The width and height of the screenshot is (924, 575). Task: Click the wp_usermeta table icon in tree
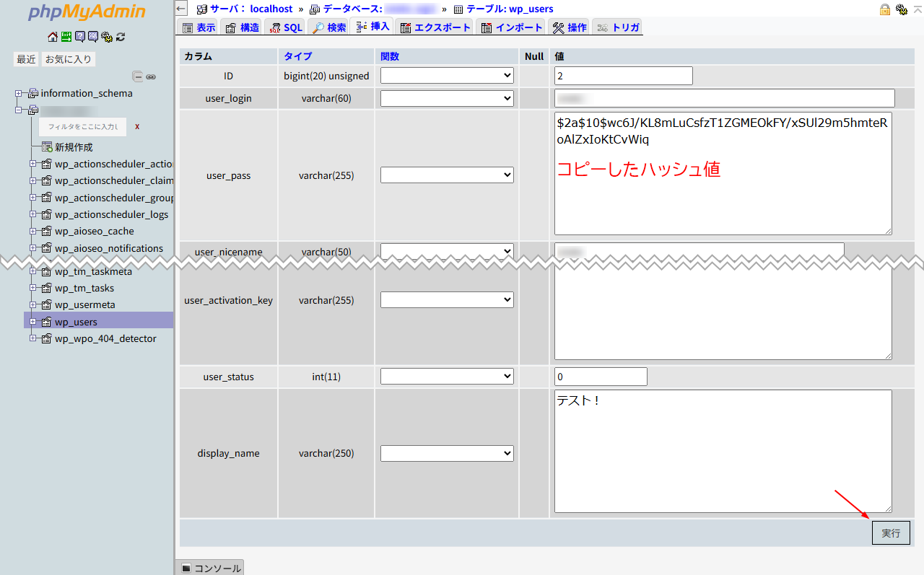coord(47,304)
